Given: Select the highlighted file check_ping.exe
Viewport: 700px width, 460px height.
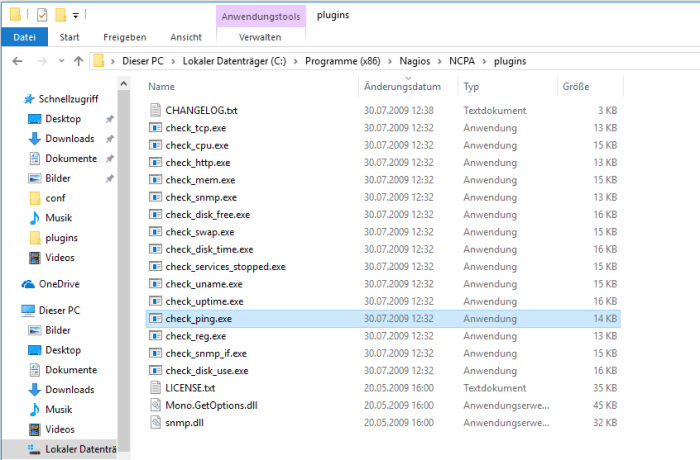Looking at the screenshot, I should (383, 318).
